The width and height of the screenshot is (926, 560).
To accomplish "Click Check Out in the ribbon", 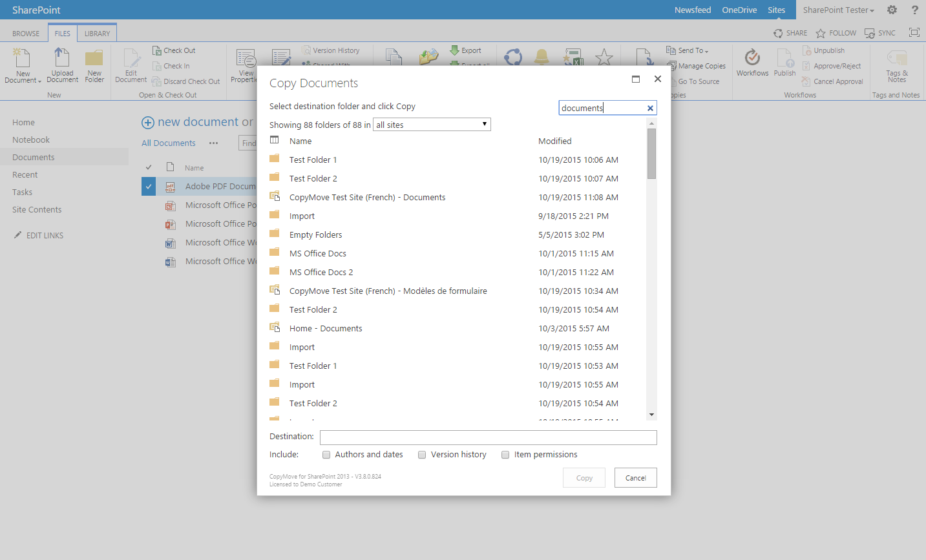I will pyautogui.click(x=174, y=50).
